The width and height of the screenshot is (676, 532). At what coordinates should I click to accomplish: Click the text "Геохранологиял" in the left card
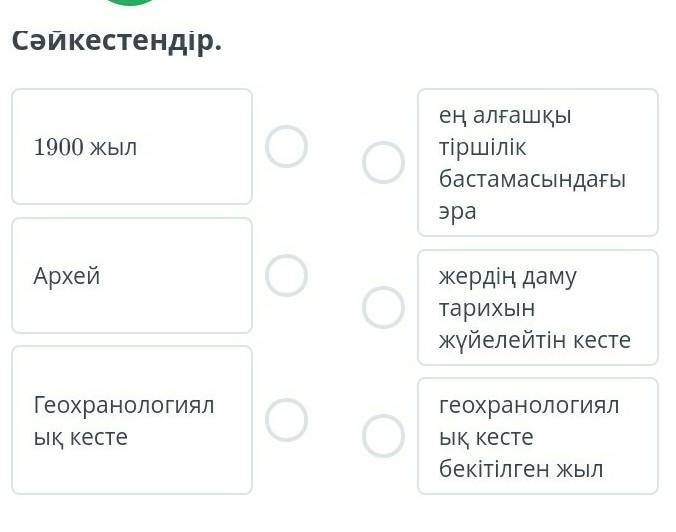[x=124, y=405]
